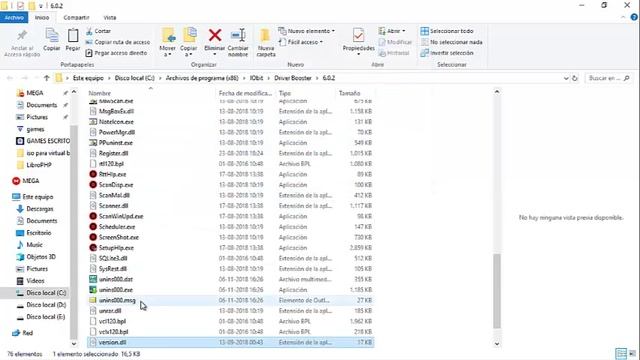This screenshot has width=640, height=360.
Task: Sort by the Tipo column header
Action: click(284, 93)
